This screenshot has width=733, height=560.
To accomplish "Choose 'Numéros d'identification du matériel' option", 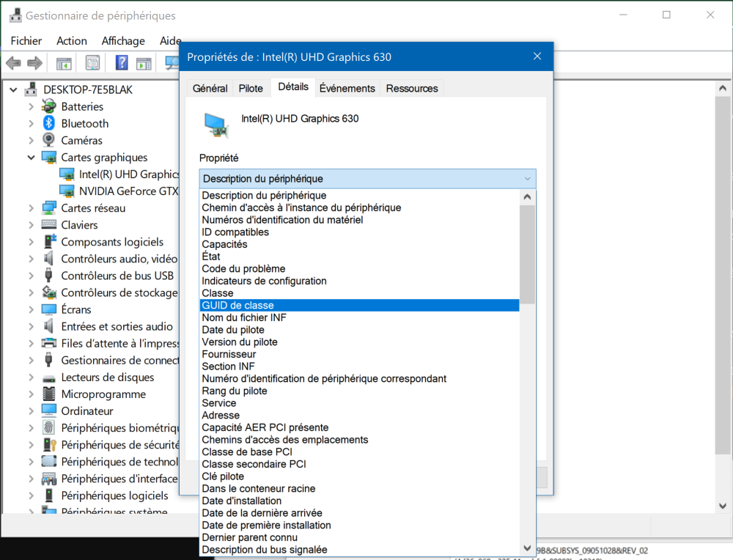I will [x=282, y=220].
